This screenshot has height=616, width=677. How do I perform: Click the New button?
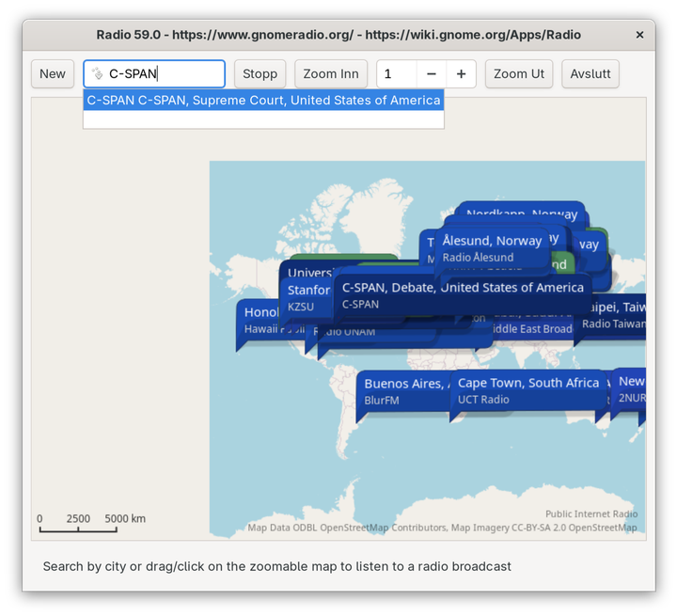(53, 74)
